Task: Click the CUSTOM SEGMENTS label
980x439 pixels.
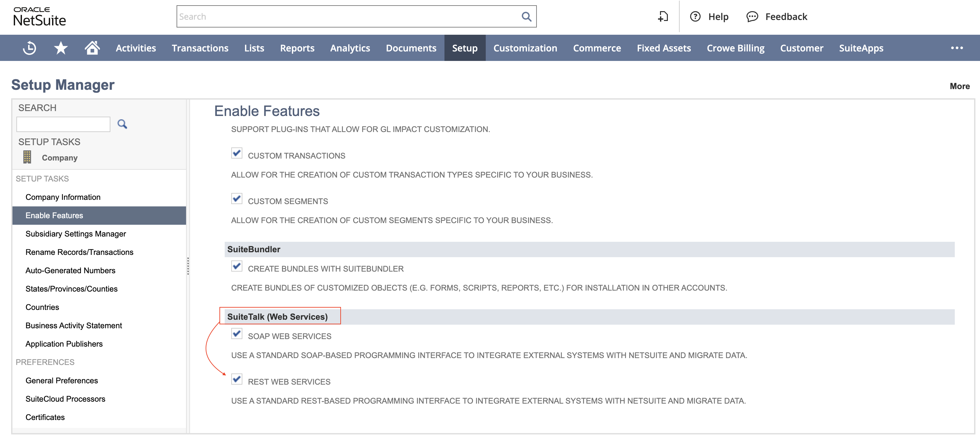Action: pos(288,201)
